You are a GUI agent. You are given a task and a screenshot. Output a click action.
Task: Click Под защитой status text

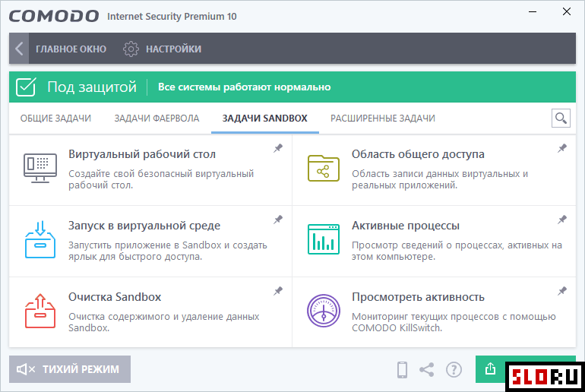pyautogui.click(x=92, y=87)
